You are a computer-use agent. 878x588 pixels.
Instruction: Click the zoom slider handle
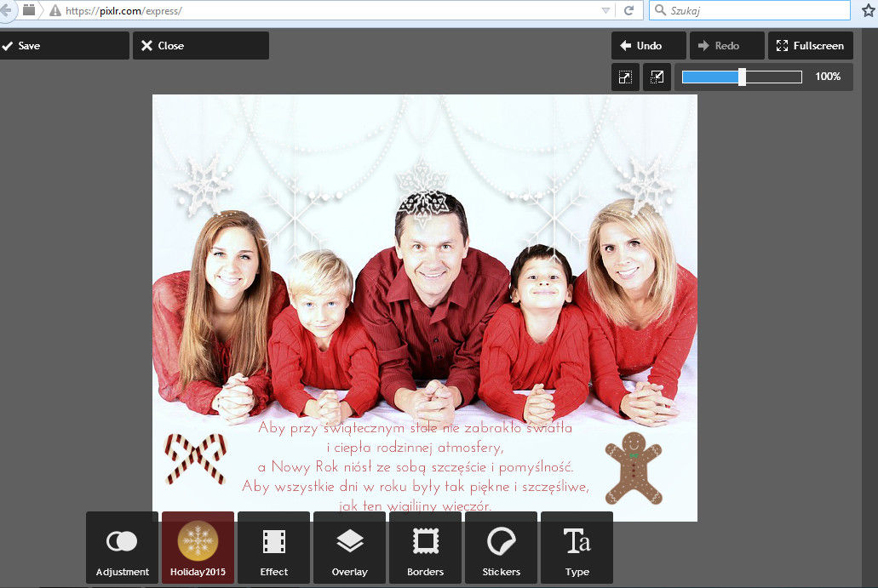[742, 77]
